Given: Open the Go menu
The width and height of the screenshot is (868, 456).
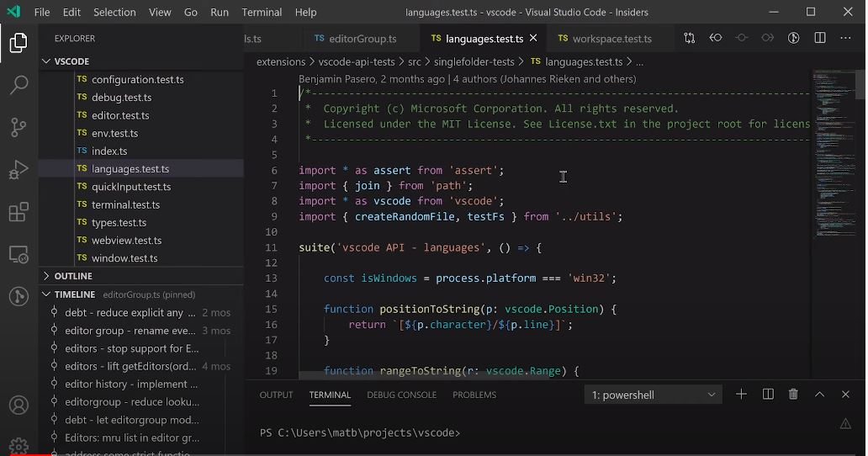Looking at the screenshot, I should click(190, 12).
